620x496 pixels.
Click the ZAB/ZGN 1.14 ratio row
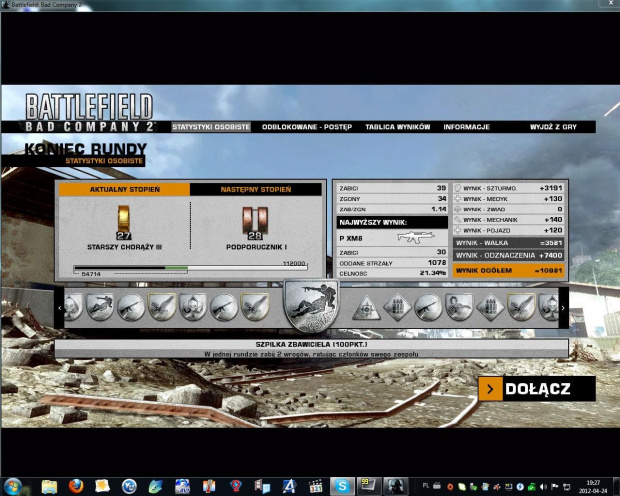click(x=392, y=209)
